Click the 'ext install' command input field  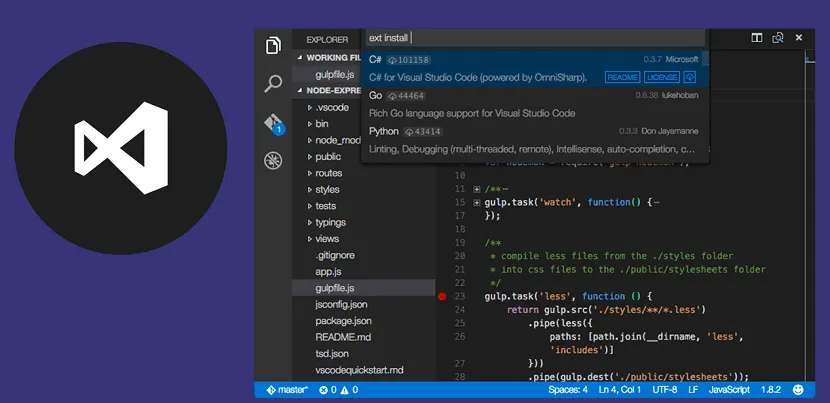(535, 38)
